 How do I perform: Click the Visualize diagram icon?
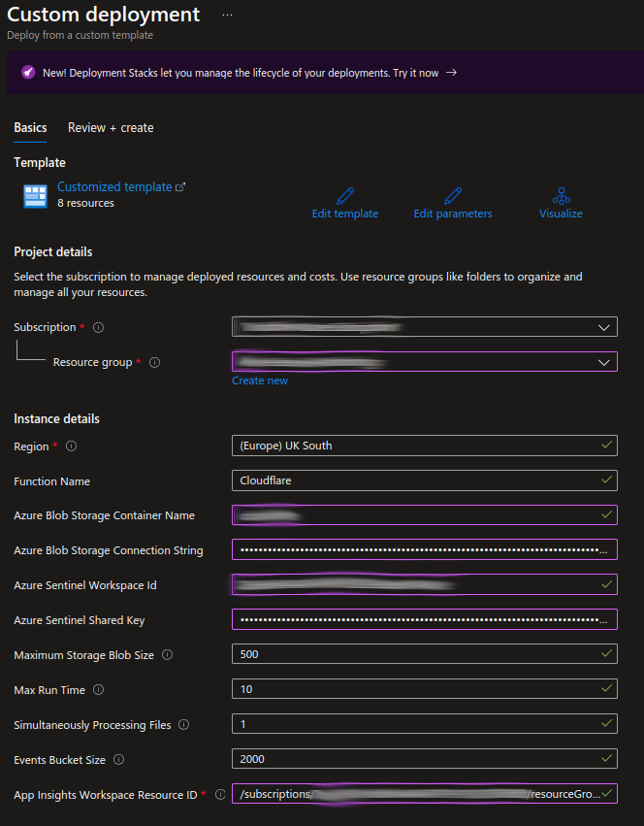[561, 196]
